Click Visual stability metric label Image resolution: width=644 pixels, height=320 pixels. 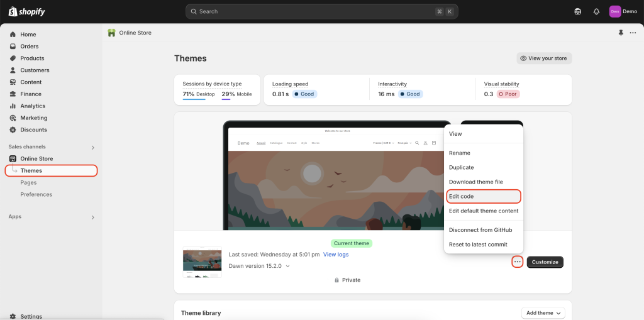coord(501,84)
